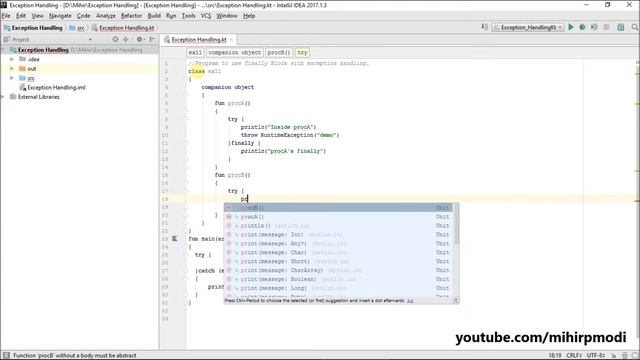
Task: Toggle tool window buttons icon in status bar
Action: click(6, 356)
